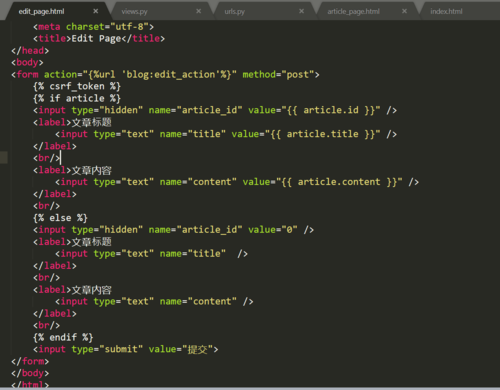
Task: Click hidden input with article.id value
Action: (215, 110)
